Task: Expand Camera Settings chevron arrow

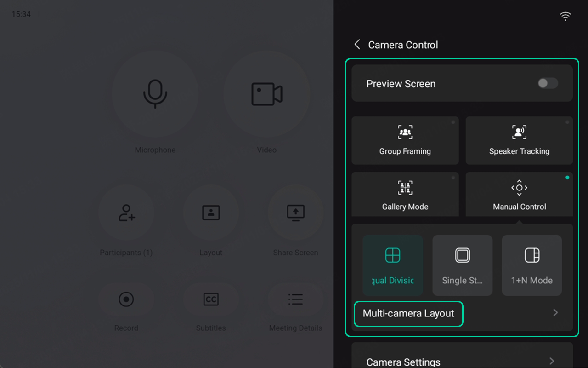Action: pos(552,362)
